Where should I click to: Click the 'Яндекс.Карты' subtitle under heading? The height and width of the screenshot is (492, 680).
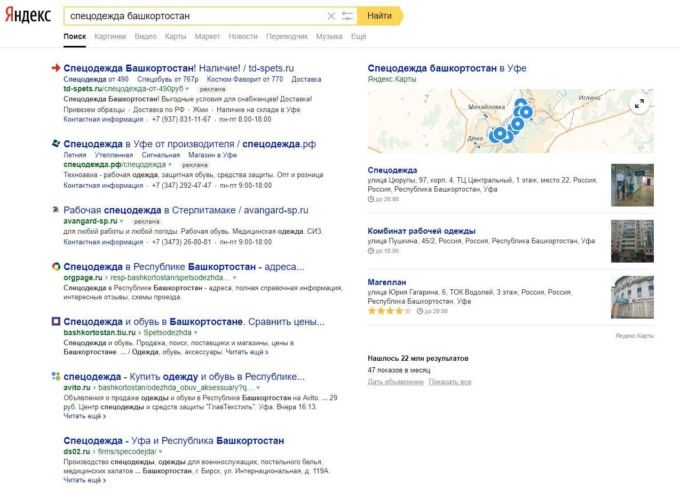click(392, 79)
